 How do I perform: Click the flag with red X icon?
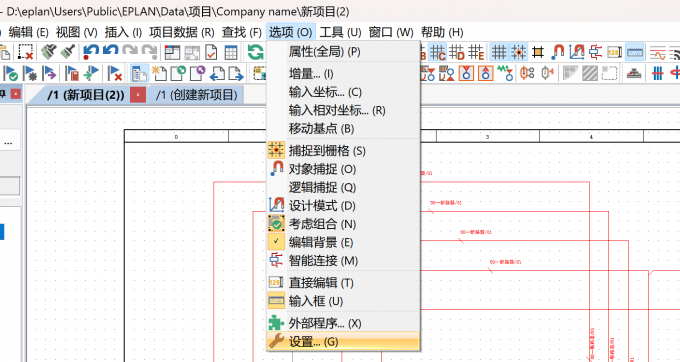pyautogui.click(x=115, y=73)
